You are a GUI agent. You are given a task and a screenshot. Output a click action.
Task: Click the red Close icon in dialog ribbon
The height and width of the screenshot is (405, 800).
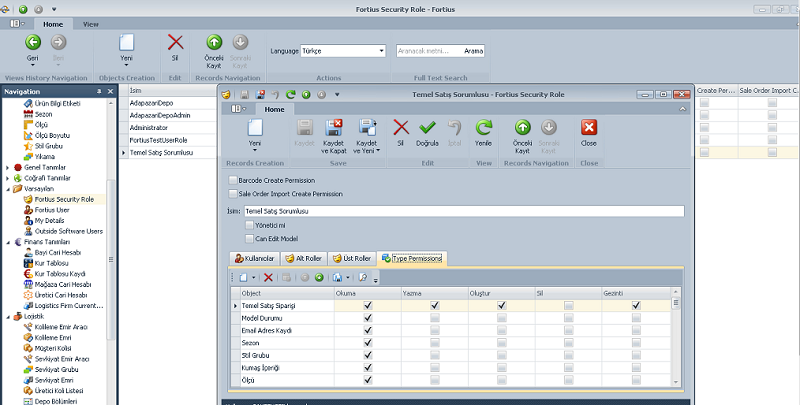coord(589,128)
